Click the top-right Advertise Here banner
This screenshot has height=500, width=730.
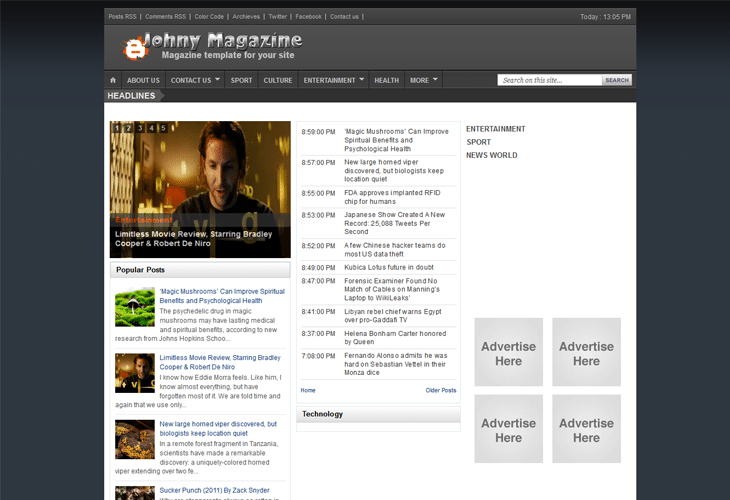click(x=586, y=352)
